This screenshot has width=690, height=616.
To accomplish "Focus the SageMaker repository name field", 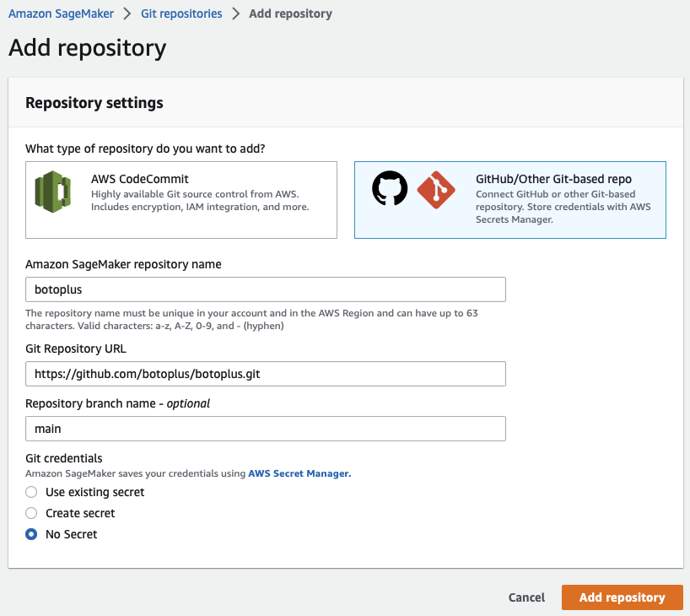I will point(265,289).
